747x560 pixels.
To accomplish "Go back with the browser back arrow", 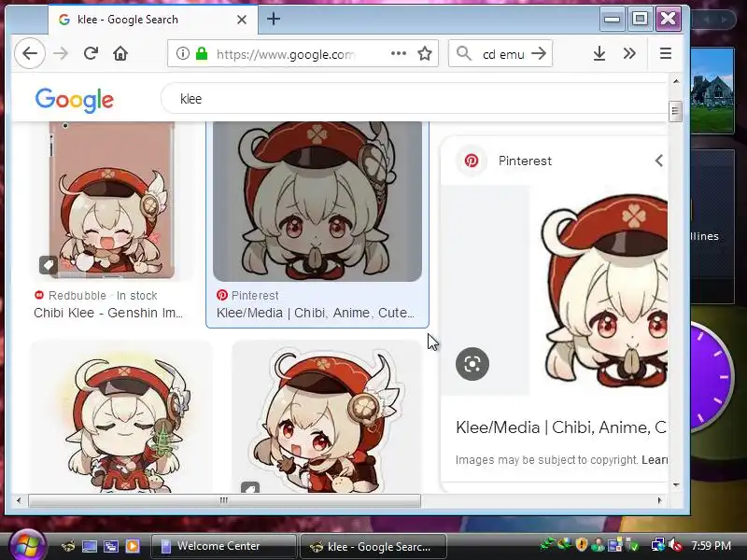I will 30,53.
